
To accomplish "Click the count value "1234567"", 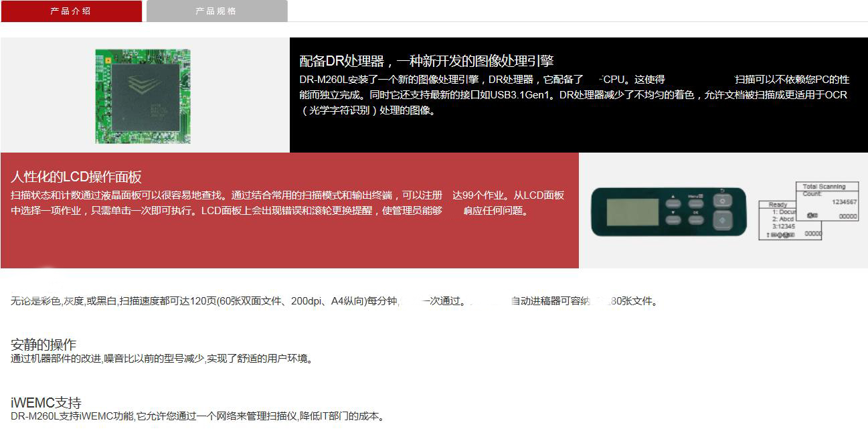I will pyautogui.click(x=844, y=202).
